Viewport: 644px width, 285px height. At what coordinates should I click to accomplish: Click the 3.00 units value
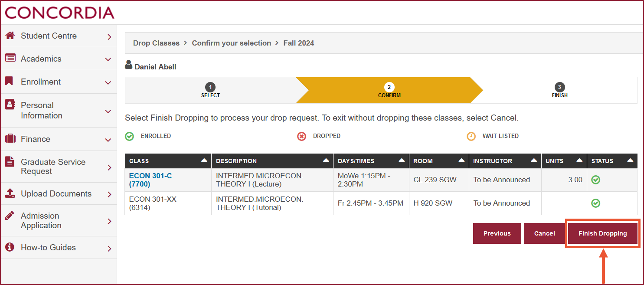click(x=575, y=180)
